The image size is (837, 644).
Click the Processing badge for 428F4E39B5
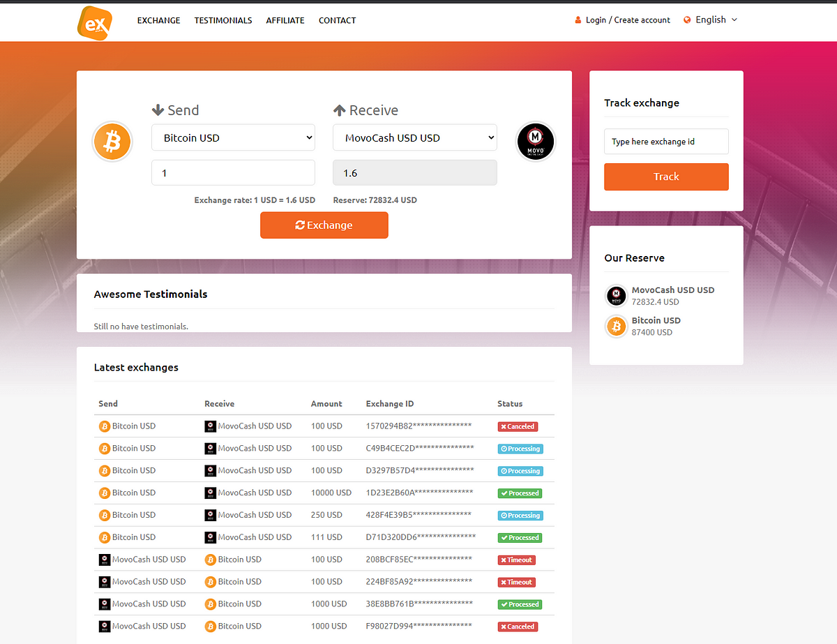point(520,516)
